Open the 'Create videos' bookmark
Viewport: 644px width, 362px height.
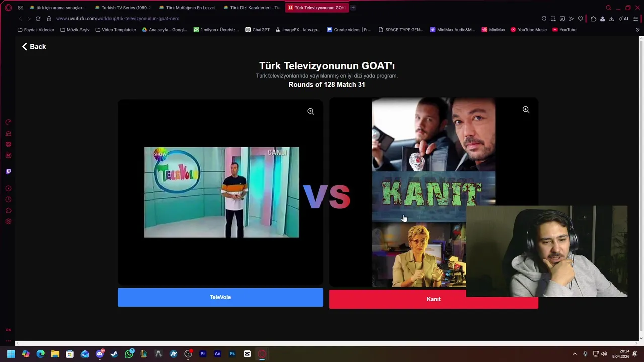coord(349,30)
